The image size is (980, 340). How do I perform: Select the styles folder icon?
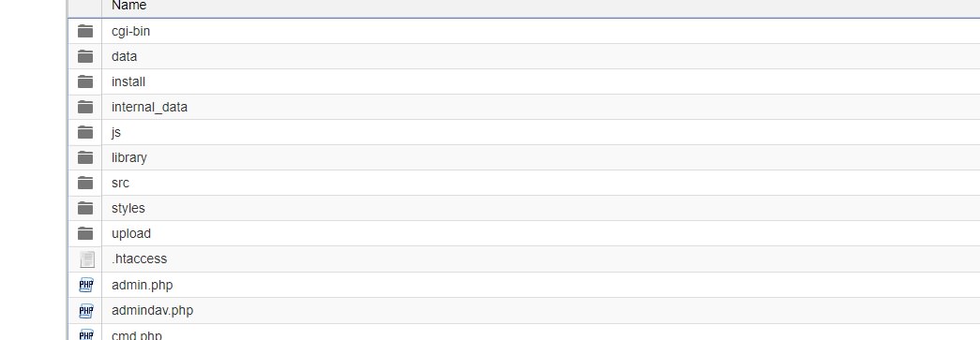tap(85, 208)
